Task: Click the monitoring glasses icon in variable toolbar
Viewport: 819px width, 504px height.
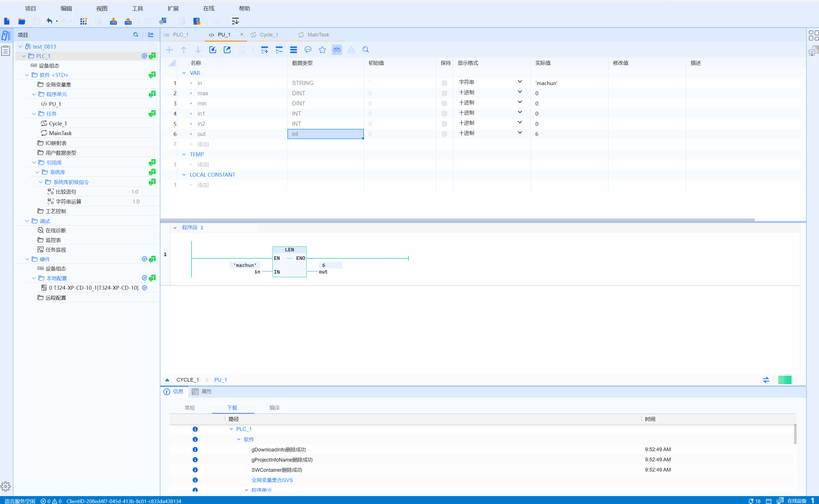Action: tap(337, 50)
